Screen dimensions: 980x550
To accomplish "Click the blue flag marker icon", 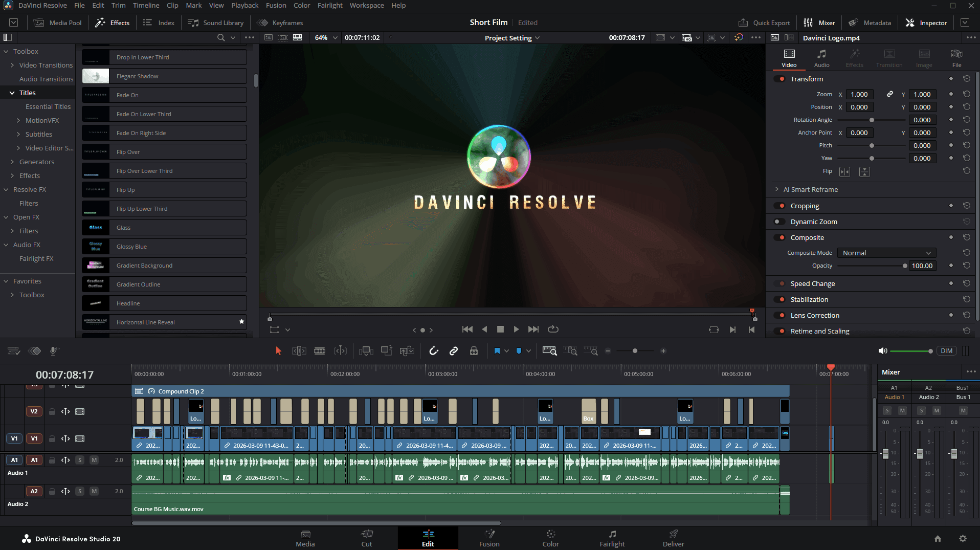I will (x=497, y=351).
